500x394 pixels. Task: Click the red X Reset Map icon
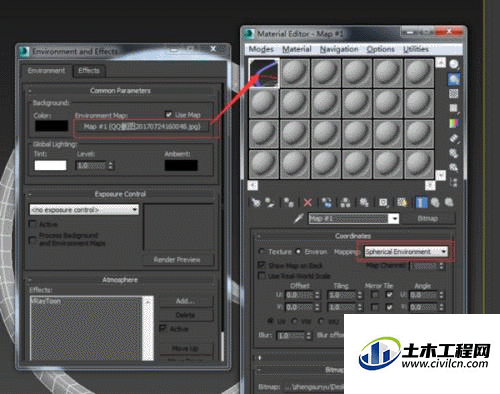coord(308,202)
